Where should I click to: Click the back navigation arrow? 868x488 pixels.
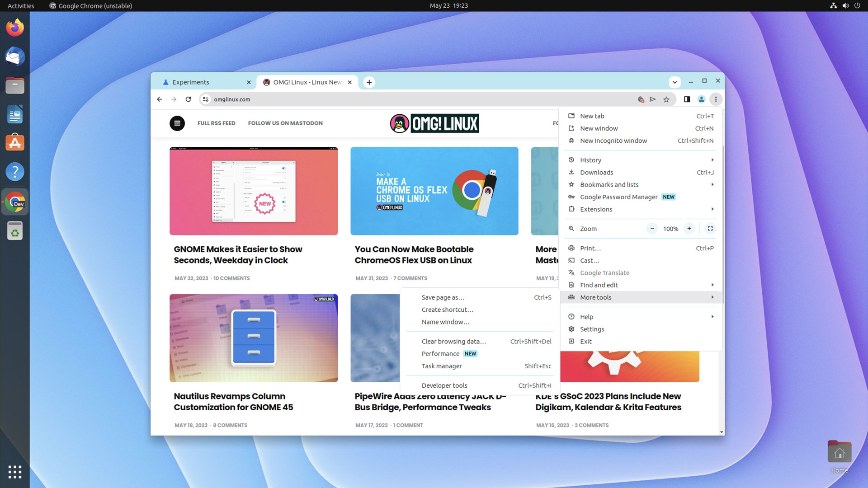point(159,99)
